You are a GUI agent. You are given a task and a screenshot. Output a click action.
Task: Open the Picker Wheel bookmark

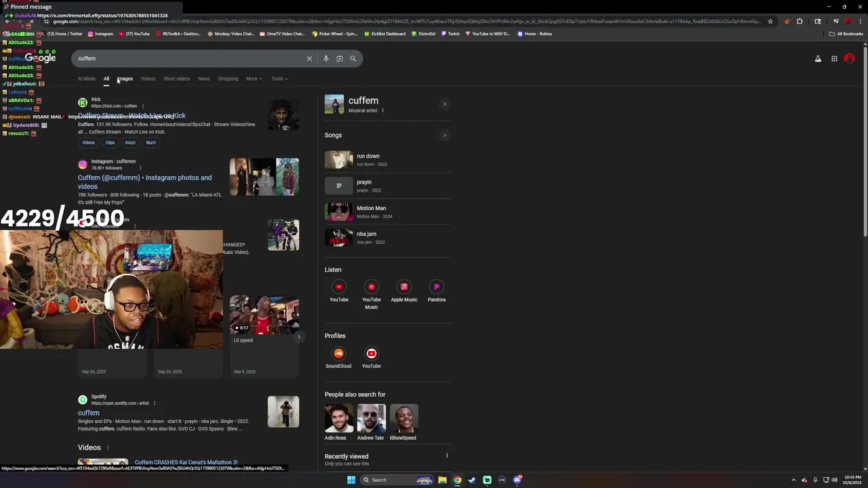tap(335, 34)
